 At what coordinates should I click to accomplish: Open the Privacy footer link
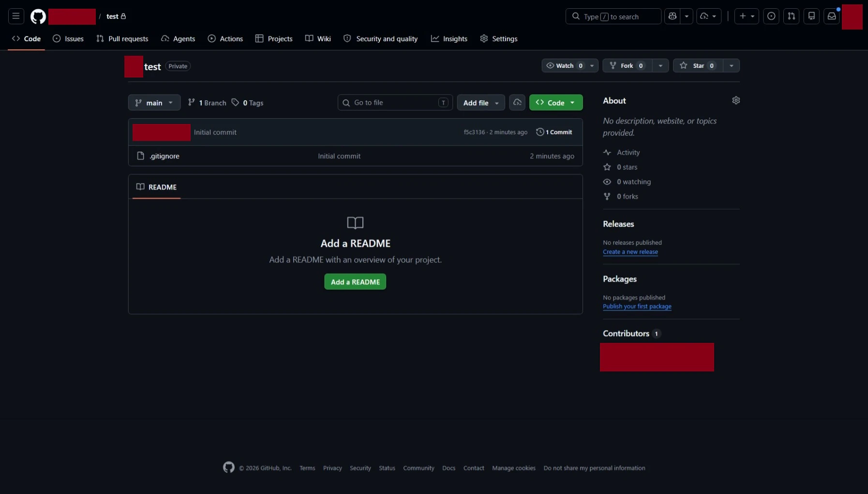pos(332,468)
